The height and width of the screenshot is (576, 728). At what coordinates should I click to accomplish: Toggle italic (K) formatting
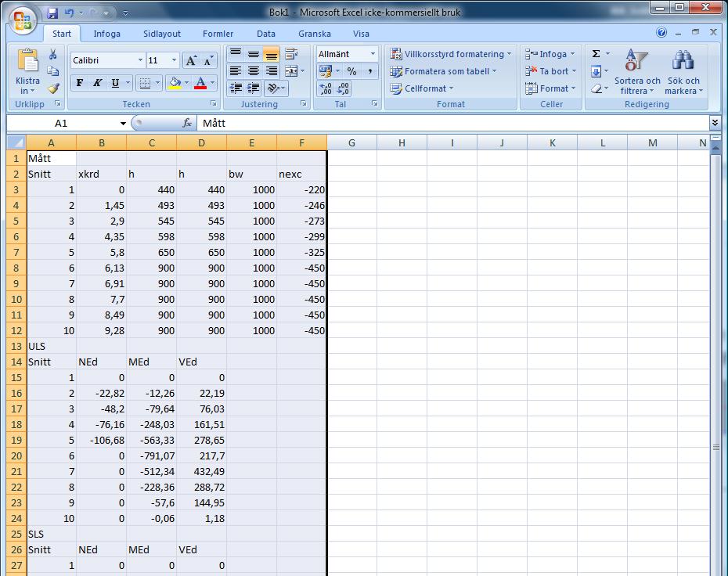pos(97,83)
